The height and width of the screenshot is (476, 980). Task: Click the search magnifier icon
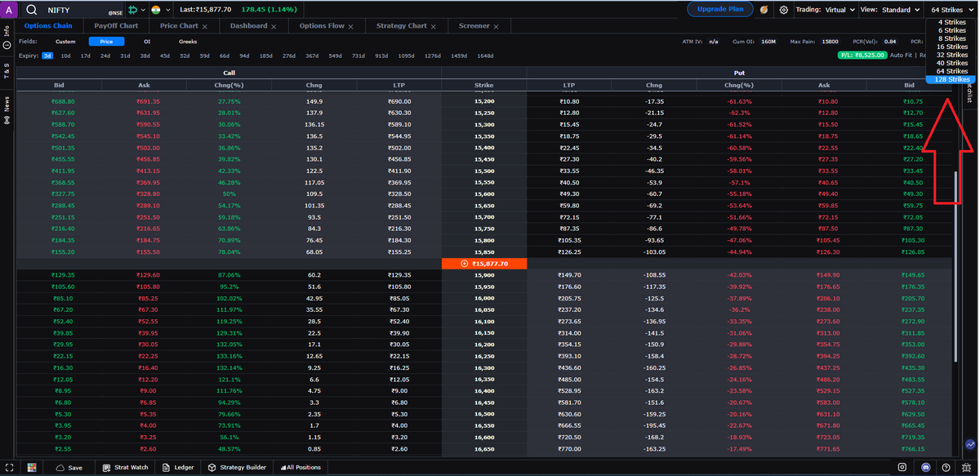click(31, 10)
